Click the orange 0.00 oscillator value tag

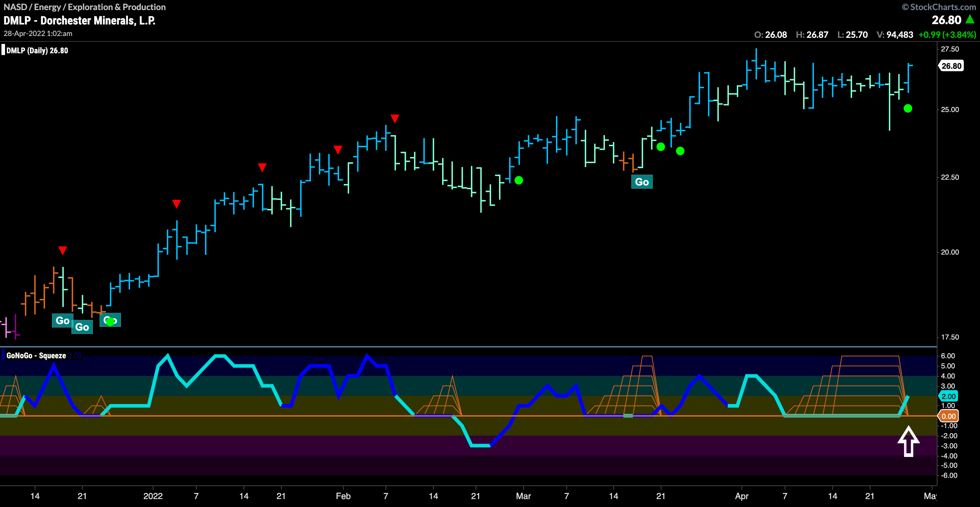click(948, 416)
